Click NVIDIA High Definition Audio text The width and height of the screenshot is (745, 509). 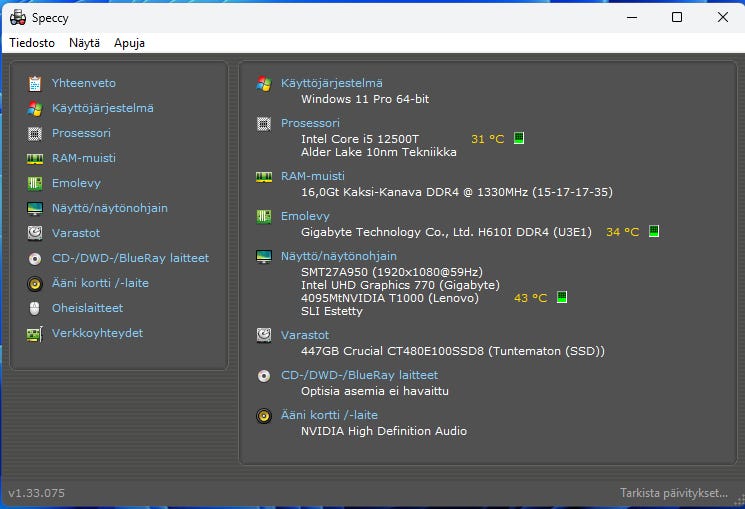tap(384, 431)
